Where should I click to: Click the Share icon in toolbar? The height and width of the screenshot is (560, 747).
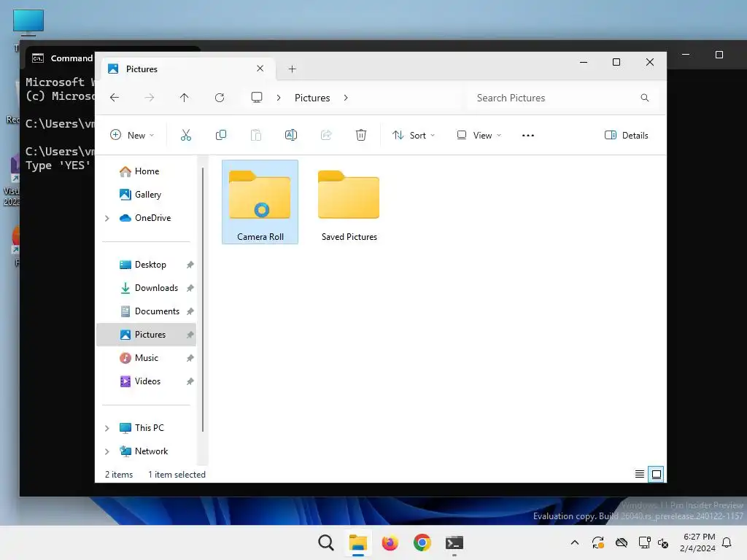(x=326, y=135)
